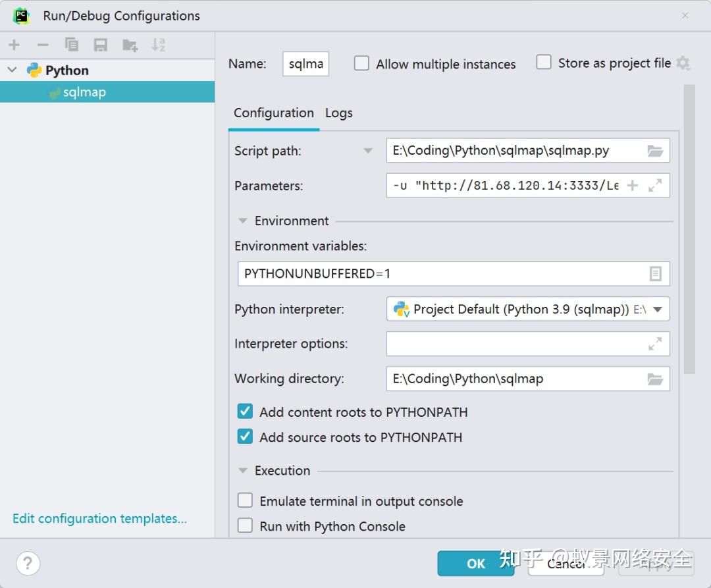Browse for a script path file
The image size is (711, 588).
[655, 150]
